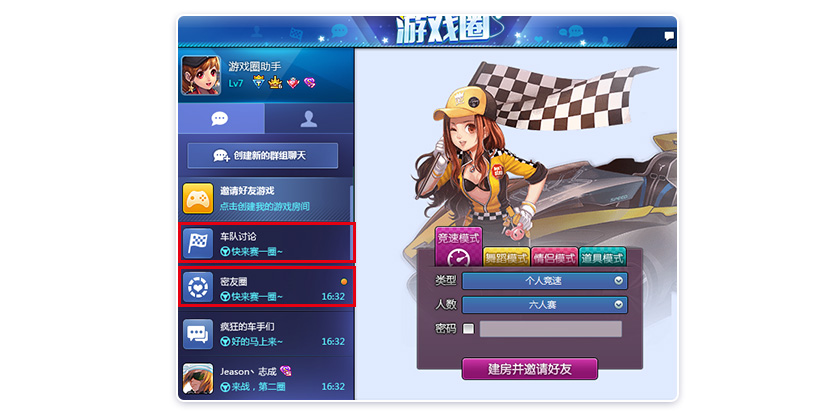Select the 舞蹈模式 mode tab
The image size is (837, 418).
507,257
